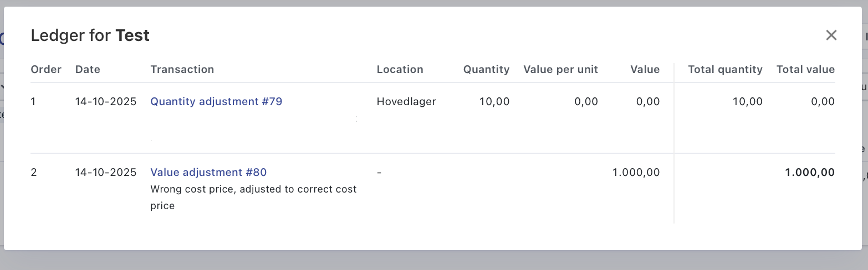Click the Total quantity column header
Viewport: 868px width, 270px height.
click(x=725, y=70)
